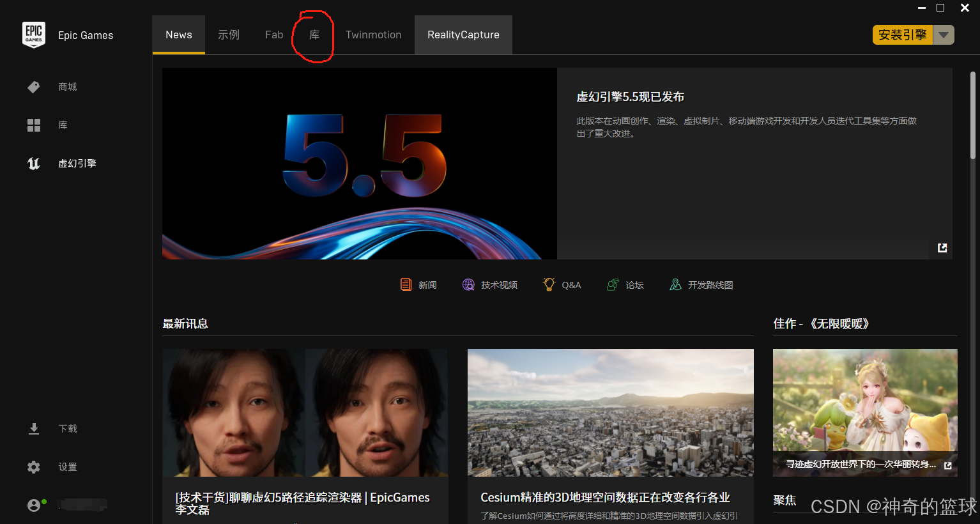Open the 5.5 banner image
The image size is (980, 524).
click(x=360, y=164)
